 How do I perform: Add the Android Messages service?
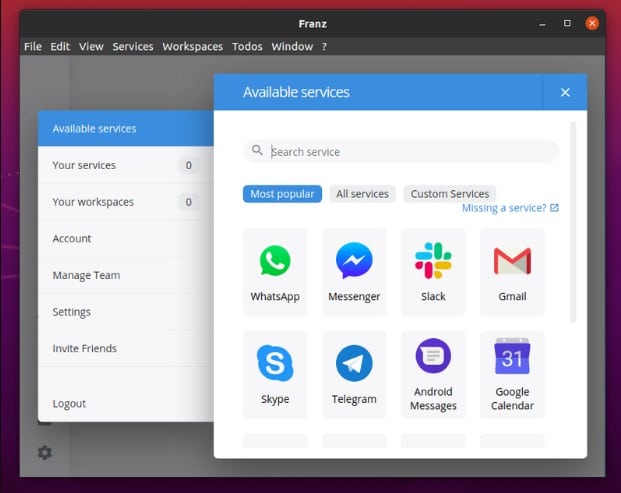point(433,375)
